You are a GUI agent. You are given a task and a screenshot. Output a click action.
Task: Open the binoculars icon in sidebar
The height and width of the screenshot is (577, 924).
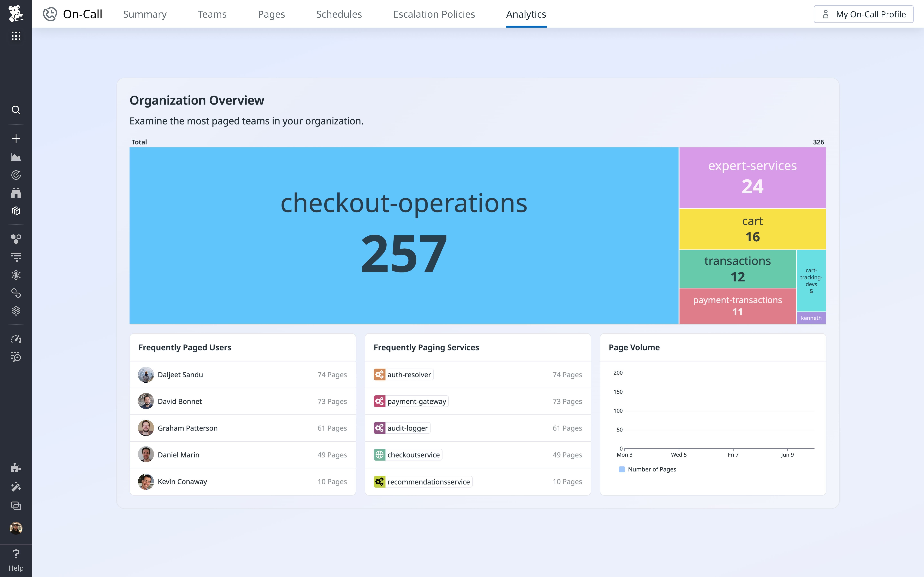[16, 193]
